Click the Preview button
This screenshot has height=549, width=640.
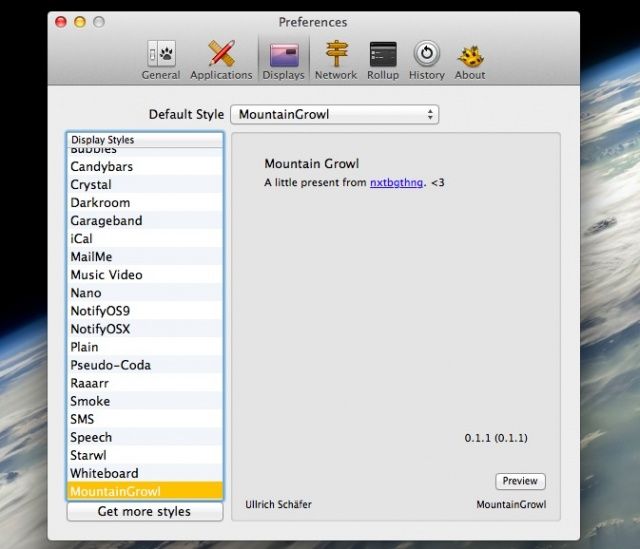[519, 481]
